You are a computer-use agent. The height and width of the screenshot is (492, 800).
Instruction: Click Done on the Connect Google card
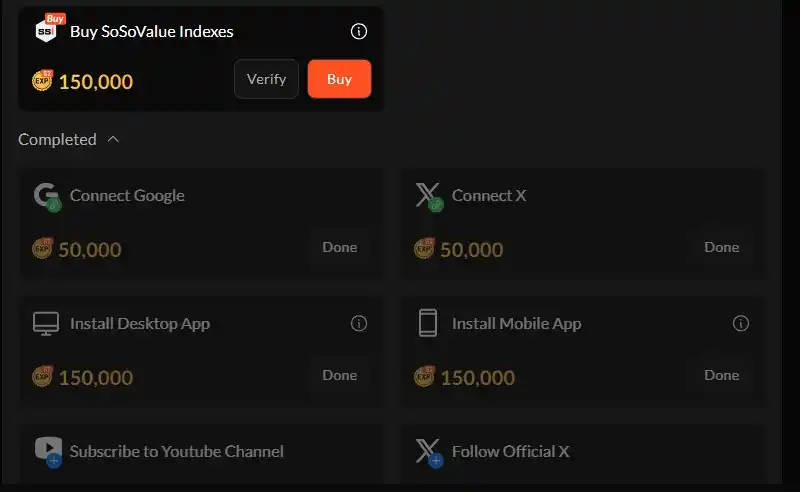340,247
